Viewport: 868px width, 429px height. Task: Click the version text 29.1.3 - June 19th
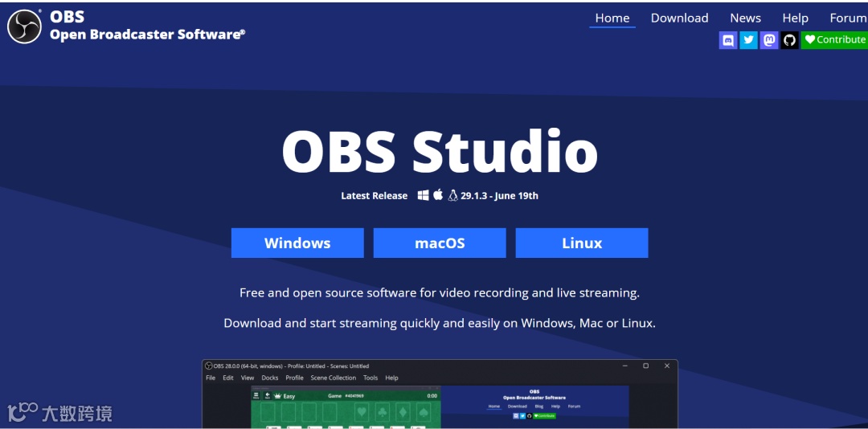[x=499, y=195]
